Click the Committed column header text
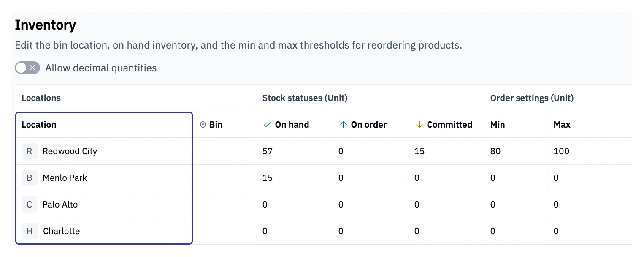The width and height of the screenshot is (644, 257). tap(449, 125)
